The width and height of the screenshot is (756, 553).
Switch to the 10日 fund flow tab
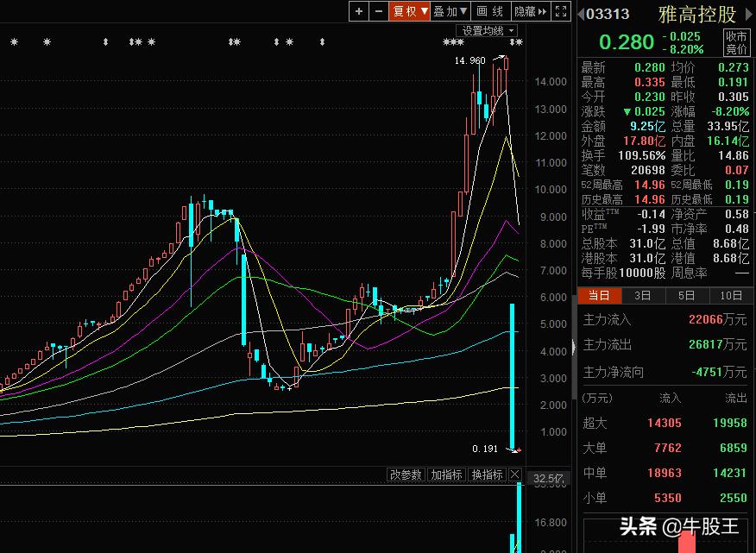[x=730, y=295]
